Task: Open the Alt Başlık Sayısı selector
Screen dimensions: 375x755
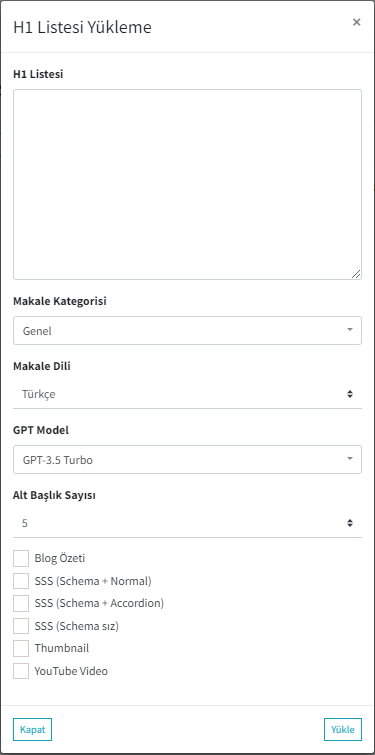Action: coord(187,523)
